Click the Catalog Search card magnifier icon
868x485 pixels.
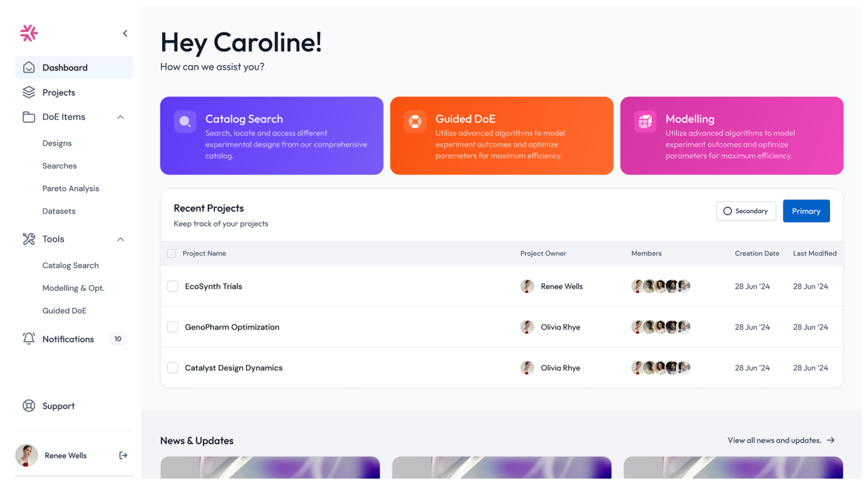(x=185, y=121)
